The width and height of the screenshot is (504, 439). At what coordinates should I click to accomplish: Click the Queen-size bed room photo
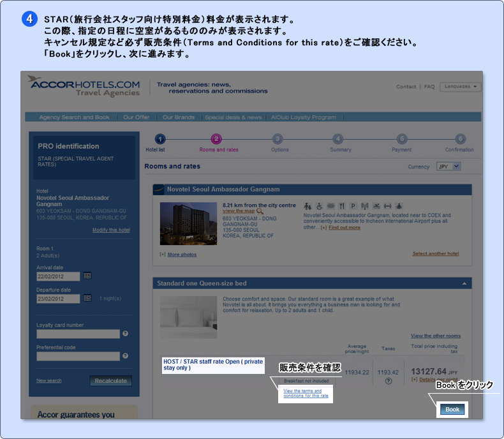(188, 317)
